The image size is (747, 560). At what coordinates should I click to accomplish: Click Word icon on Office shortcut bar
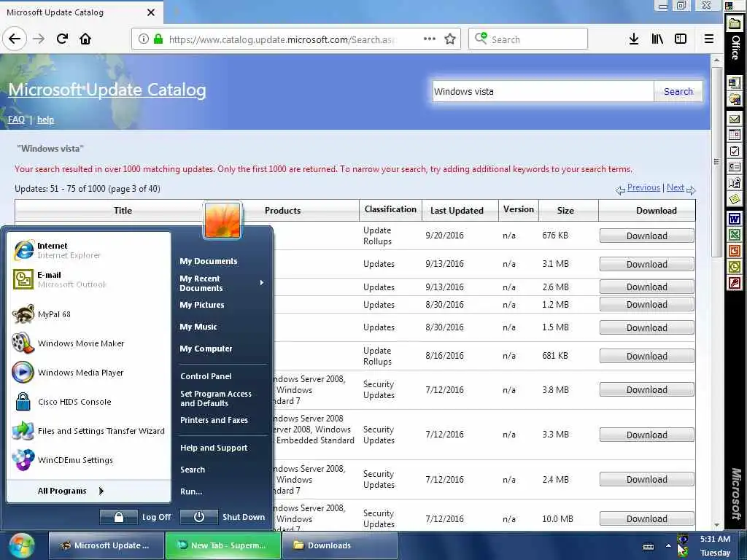tap(735, 219)
